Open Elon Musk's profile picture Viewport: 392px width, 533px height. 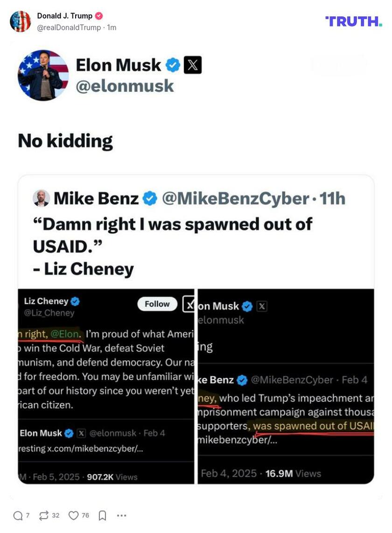click(43, 75)
